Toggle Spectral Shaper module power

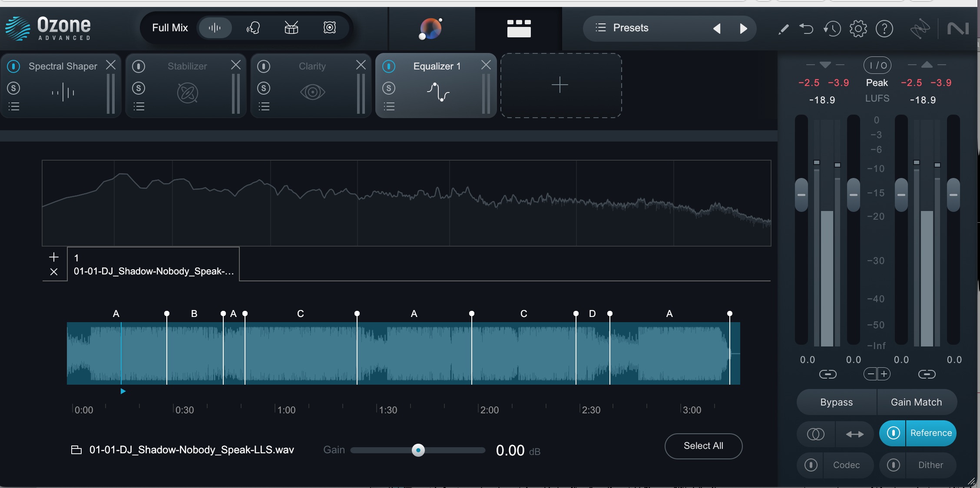coord(13,66)
